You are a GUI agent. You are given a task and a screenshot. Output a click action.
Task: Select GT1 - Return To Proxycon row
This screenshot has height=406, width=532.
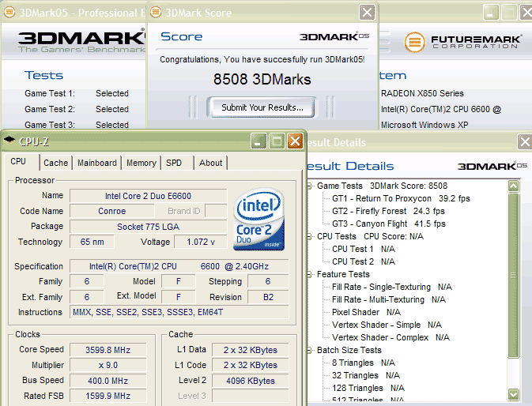click(x=401, y=198)
